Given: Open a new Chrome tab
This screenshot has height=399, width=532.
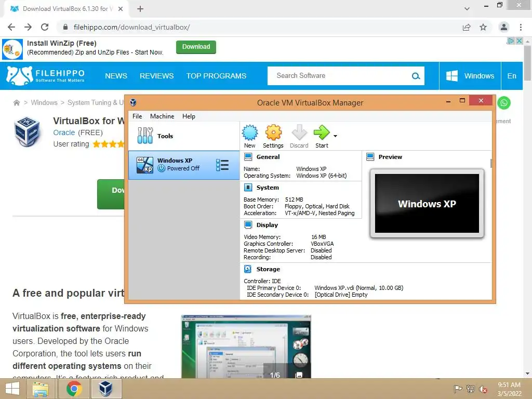Looking at the screenshot, I should [x=140, y=9].
